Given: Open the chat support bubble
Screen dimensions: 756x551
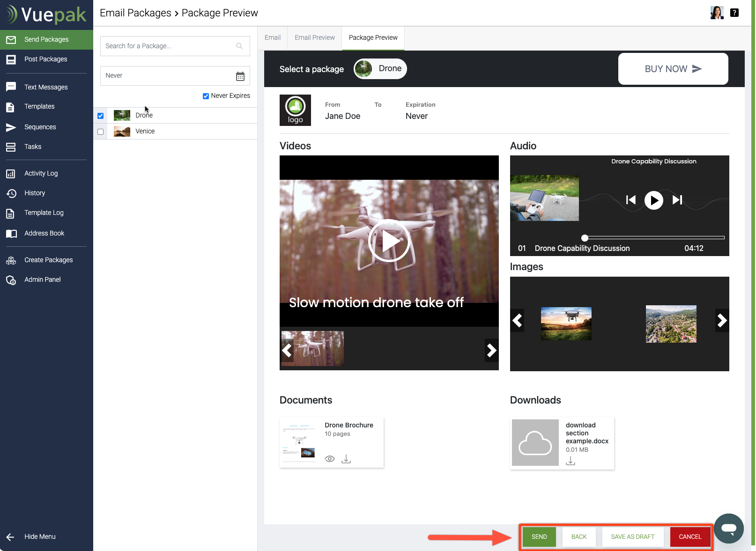Looking at the screenshot, I should point(729,529).
